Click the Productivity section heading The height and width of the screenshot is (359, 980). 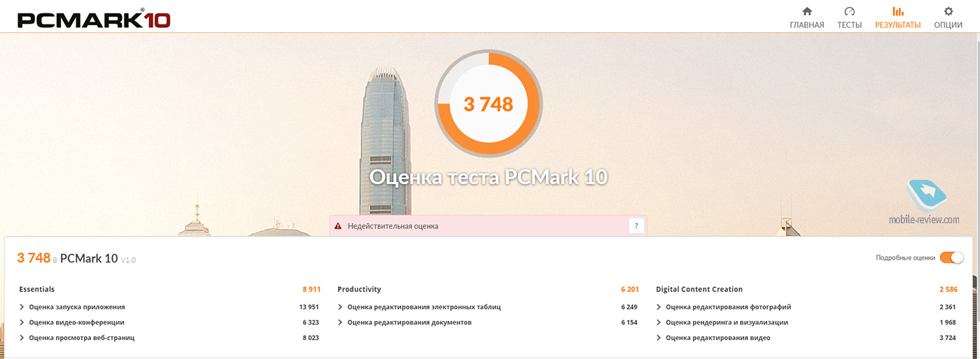(359, 289)
